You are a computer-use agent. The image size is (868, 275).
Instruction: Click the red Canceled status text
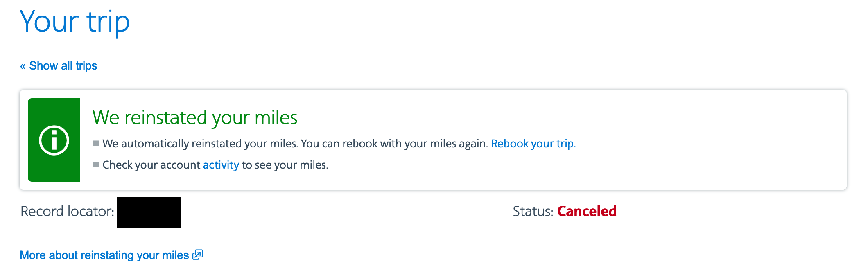587,211
